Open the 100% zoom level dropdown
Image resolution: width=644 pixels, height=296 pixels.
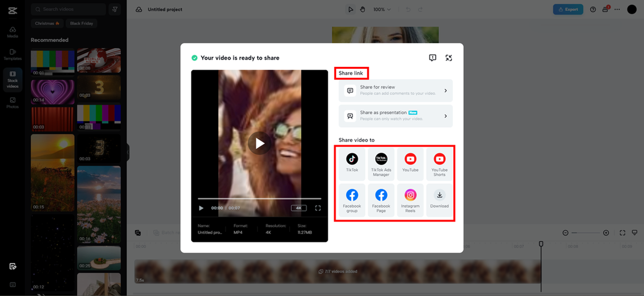381,9
